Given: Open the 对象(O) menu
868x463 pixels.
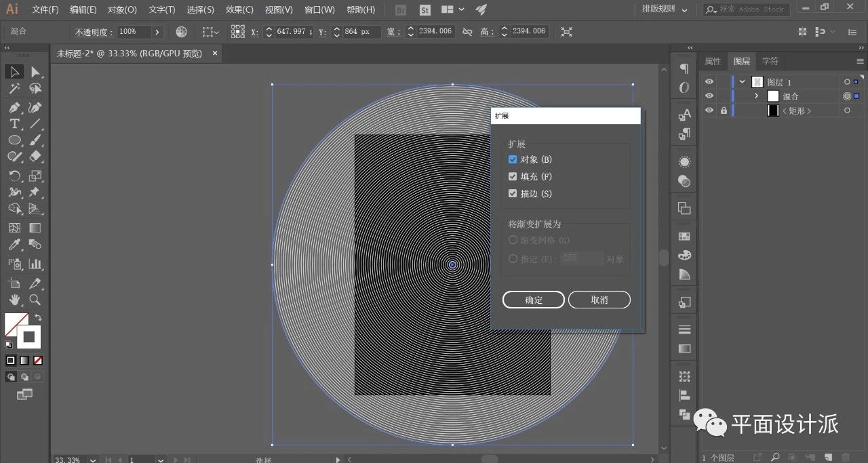Looking at the screenshot, I should (x=122, y=10).
